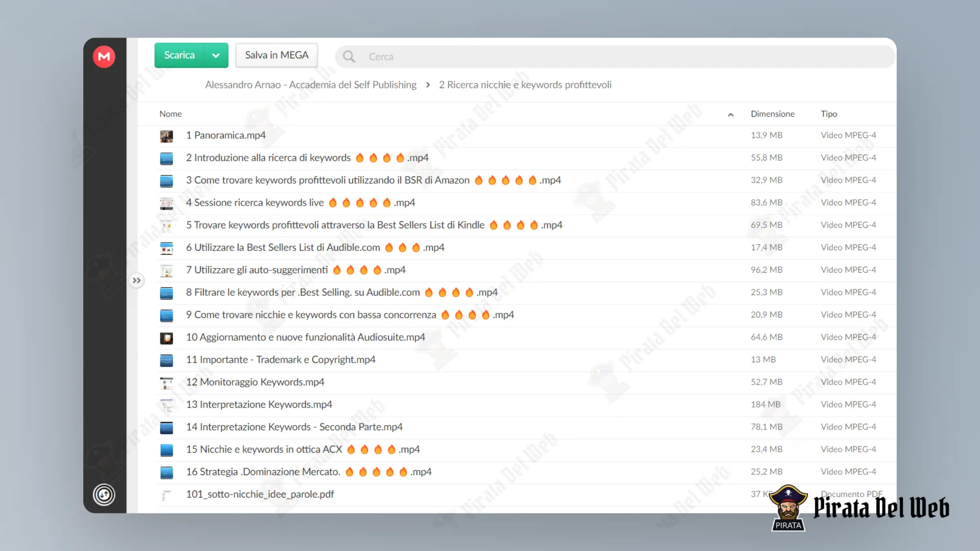Image resolution: width=980 pixels, height=551 pixels.
Task: Select file 1 Panoramica.mp4
Action: click(x=226, y=135)
